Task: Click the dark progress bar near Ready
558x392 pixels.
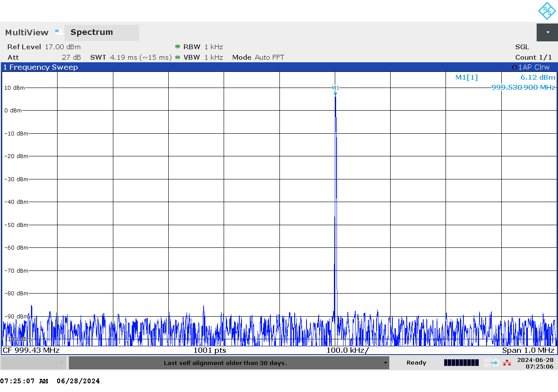Action: tap(461, 362)
